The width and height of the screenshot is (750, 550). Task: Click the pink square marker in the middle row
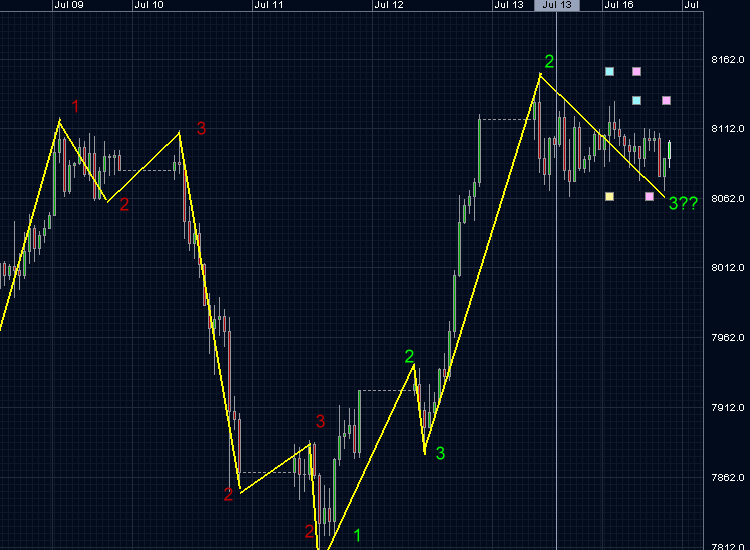(x=666, y=100)
